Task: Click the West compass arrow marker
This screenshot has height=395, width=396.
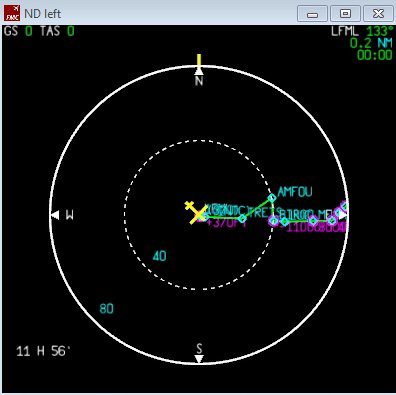Action: 55,215
